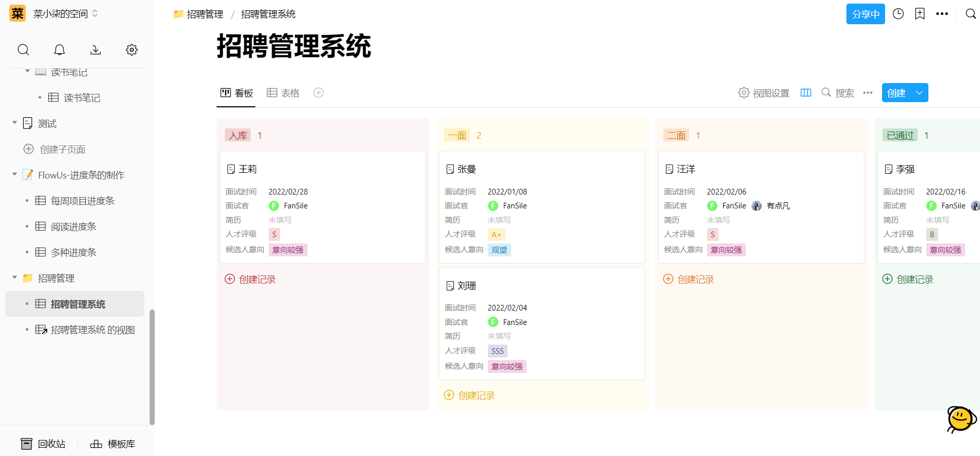
Task: Select 招聘管理系统 in sidebar
Action: click(75, 304)
